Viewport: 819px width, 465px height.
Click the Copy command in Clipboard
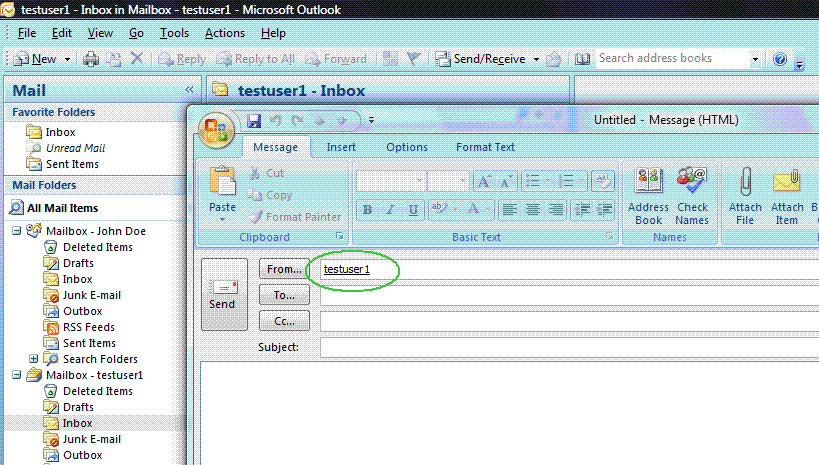[x=270, y=195]
